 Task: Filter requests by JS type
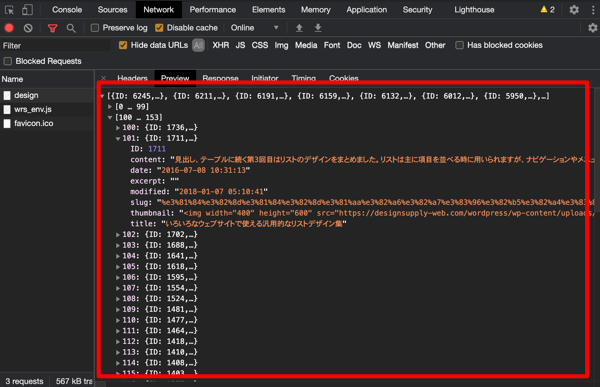coord(240,45)
